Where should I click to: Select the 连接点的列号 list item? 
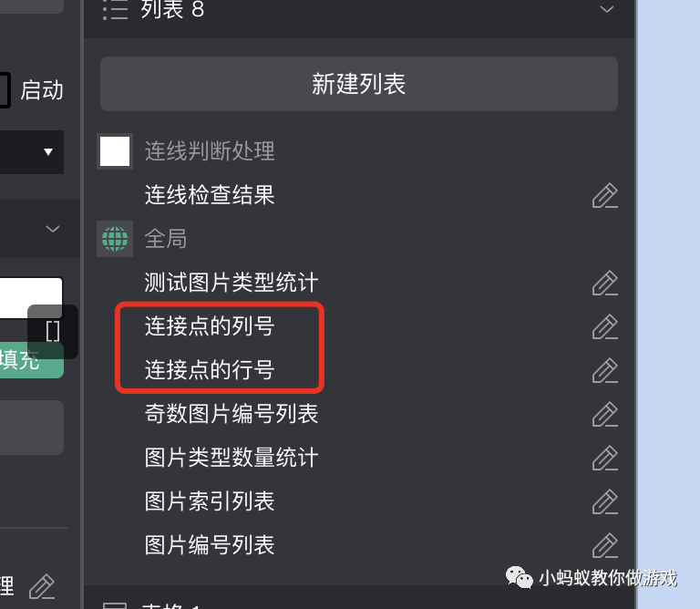[x=210, y=326]
